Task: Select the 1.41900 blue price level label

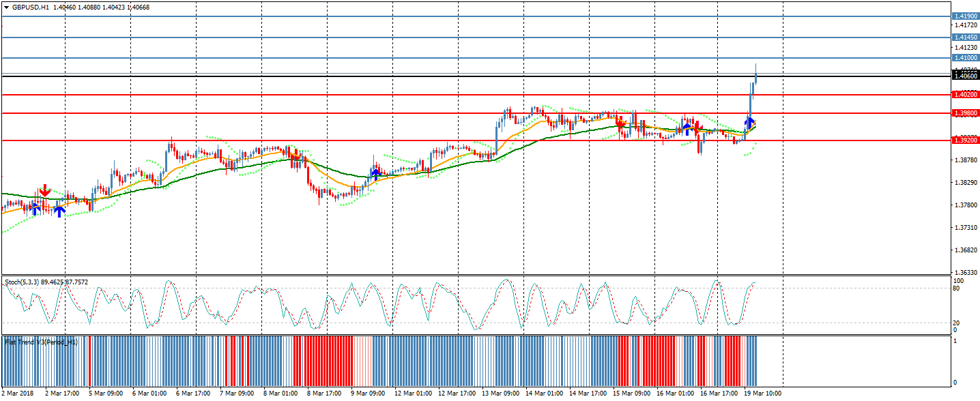Action: point(966,16)
